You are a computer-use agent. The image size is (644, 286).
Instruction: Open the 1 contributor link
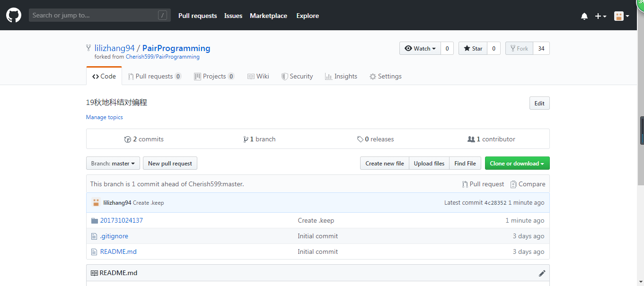pyautogui.click(x=491, y=139)
